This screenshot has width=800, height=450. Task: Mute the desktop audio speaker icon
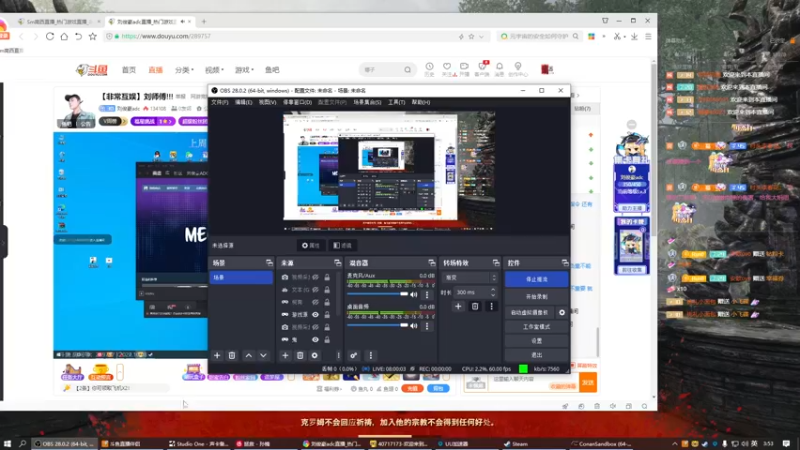414,326
